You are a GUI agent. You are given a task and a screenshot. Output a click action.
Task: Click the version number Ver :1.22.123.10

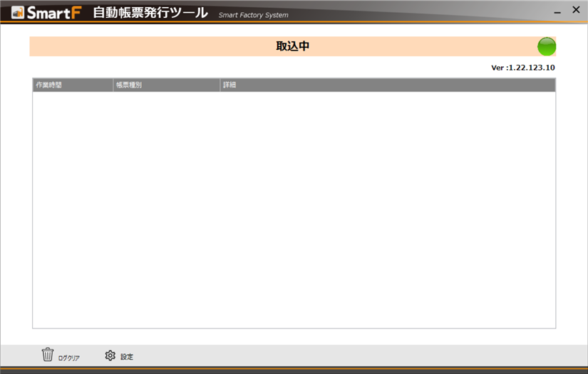pyautogui.click(x=522, y=68)
